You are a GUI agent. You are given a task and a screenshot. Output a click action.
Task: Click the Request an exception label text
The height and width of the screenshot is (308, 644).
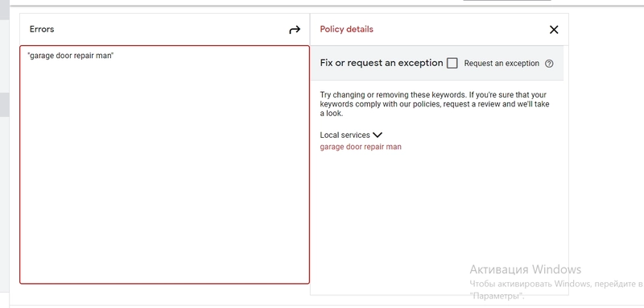[502, 64]
